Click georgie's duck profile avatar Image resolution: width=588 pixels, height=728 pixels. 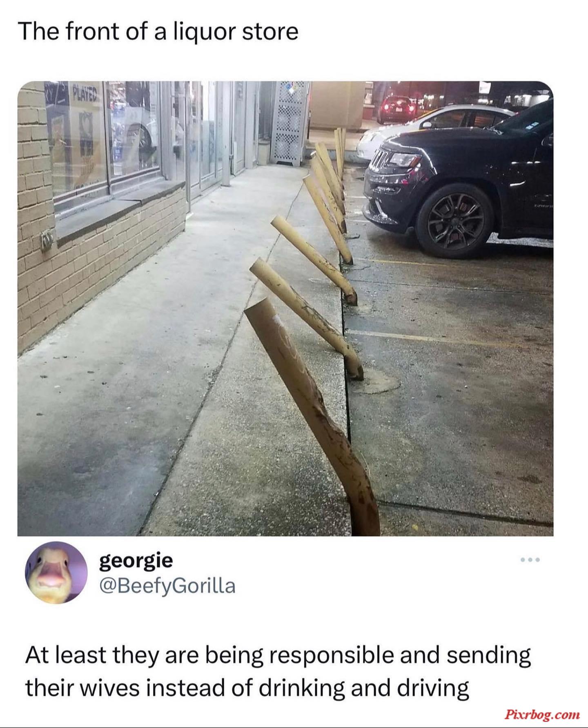[x=56, y=573]
